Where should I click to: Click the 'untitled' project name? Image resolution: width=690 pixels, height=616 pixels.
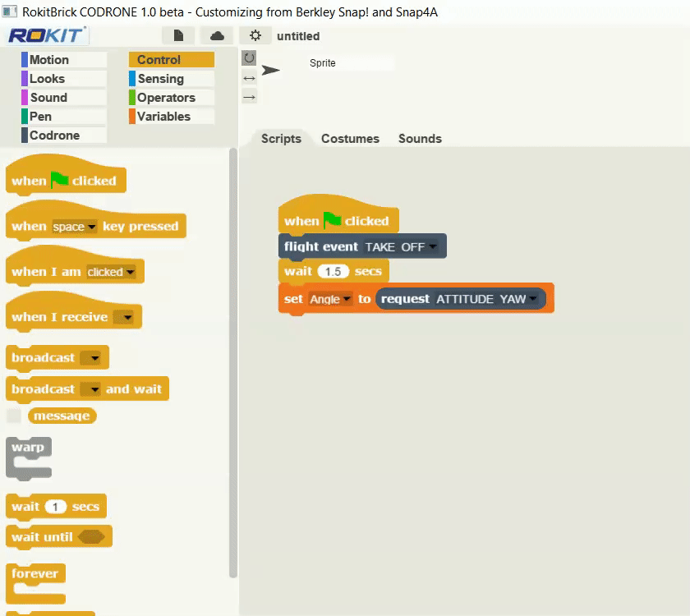298,36
